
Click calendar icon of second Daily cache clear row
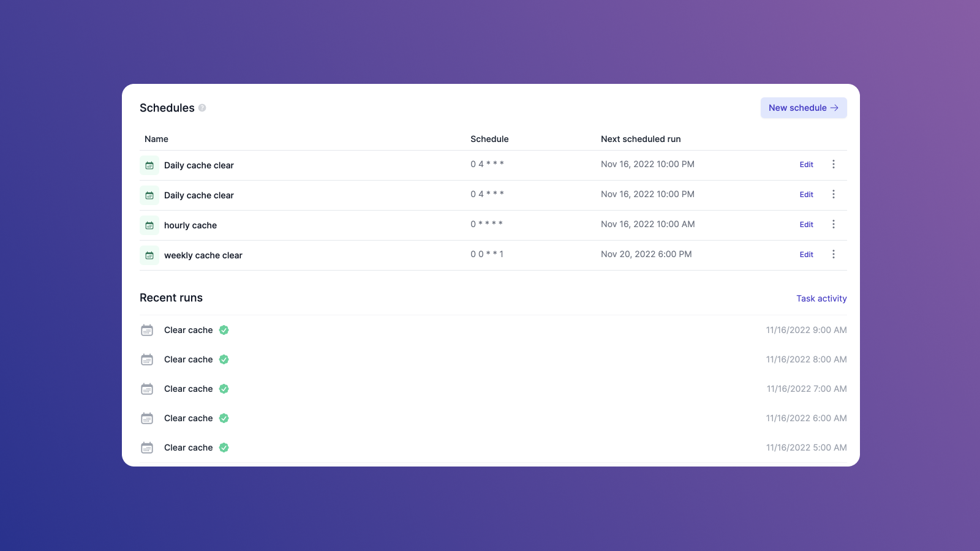(x=149, y=195)
